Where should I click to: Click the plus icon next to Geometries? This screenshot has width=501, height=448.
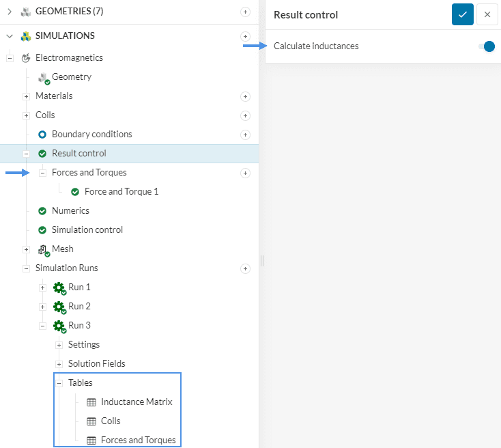coord(245,12)
